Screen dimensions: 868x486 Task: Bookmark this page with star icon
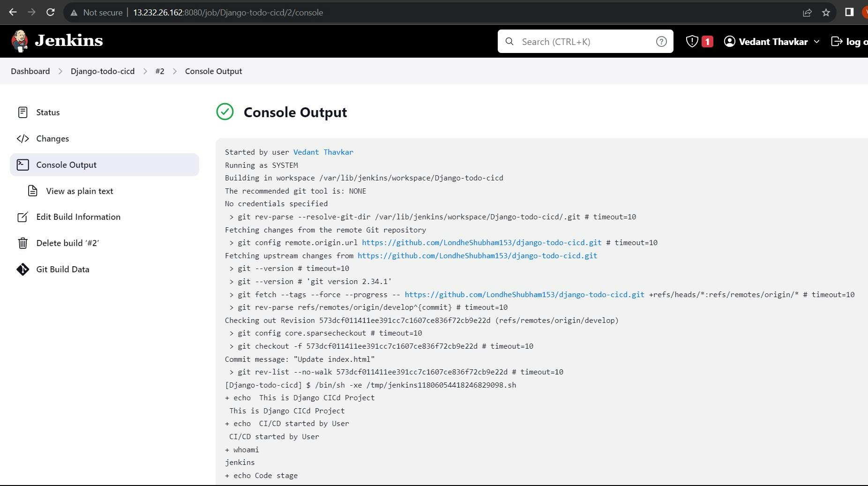[x=826, y=13]
